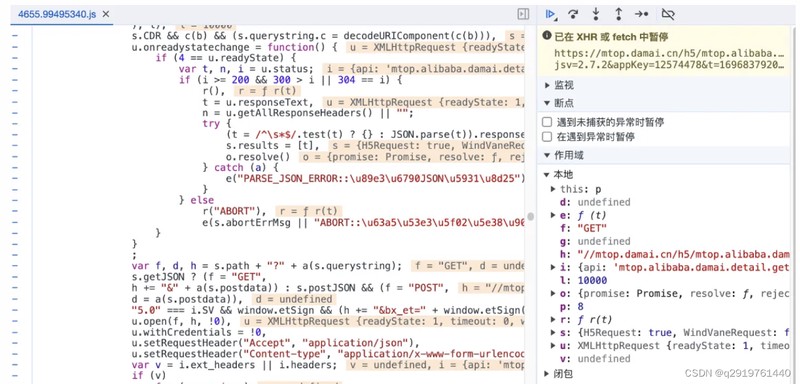Click the Step debugger button
The width and height of the screenshot is (800, 384).
(x=641, y=14)
